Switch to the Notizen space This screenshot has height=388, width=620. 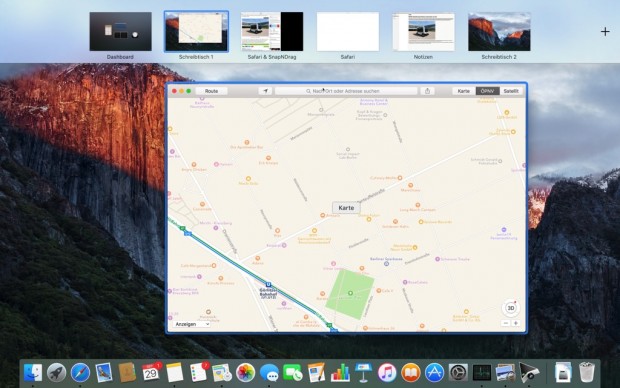(x=423, y=31)
